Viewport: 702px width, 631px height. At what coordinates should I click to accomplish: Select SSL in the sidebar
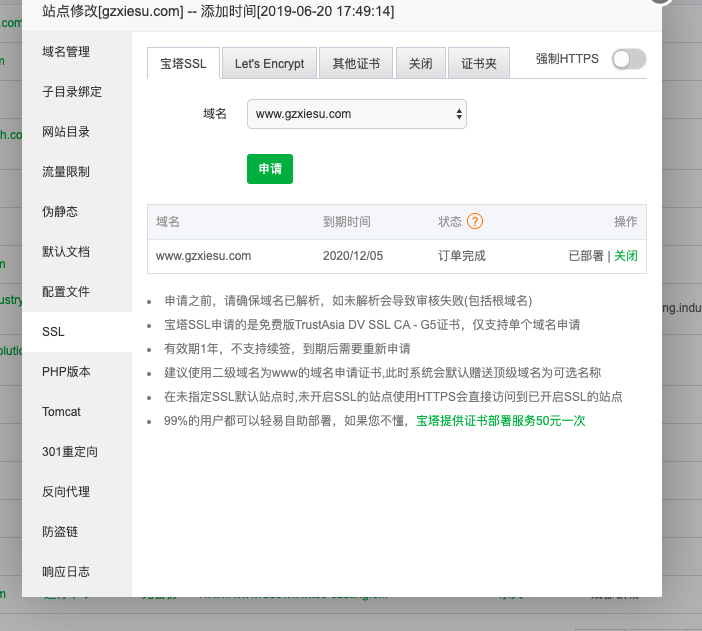(77, 331)
